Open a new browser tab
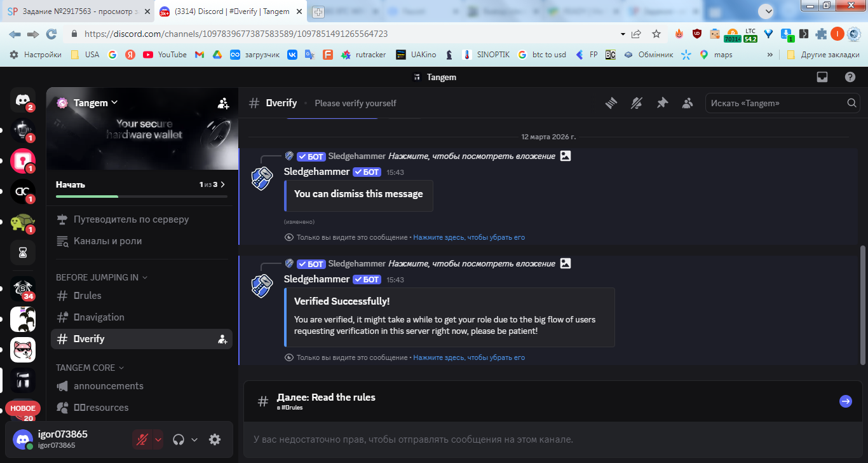This screenshot has width=868, height=463. coord(318,12)
